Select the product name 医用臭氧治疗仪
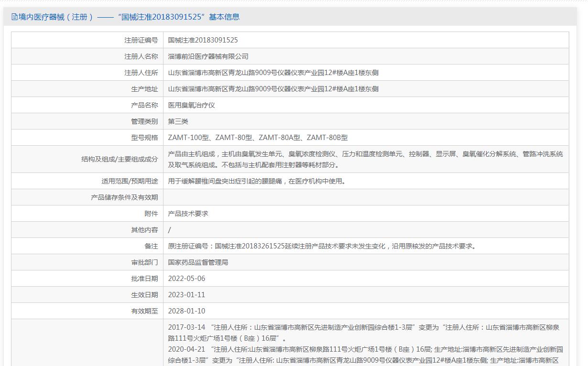The height and width of the screenshot is (366, 588). [191, 105]
